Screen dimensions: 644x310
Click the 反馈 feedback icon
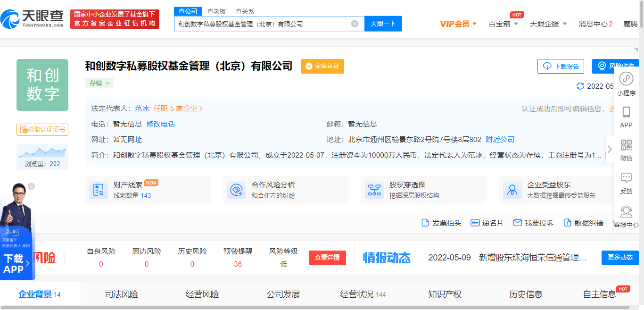(x=626, y=177)
